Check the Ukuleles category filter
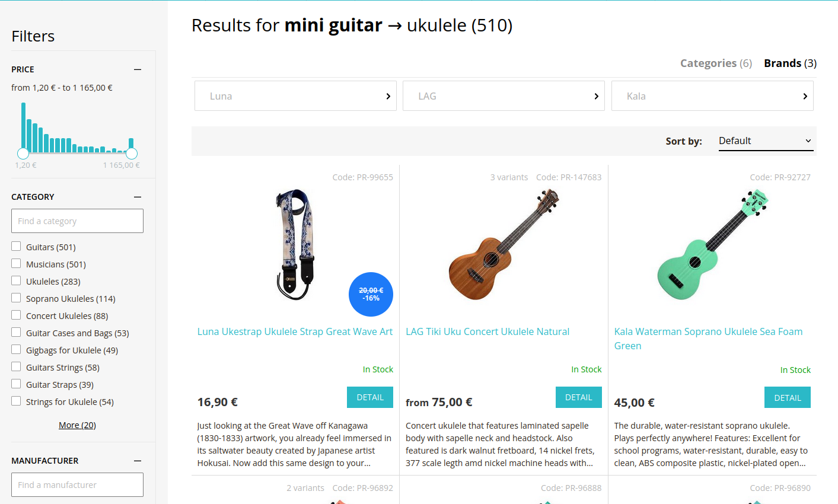Image resolution: width=838 pixels, height=504 pixels. 16,281
